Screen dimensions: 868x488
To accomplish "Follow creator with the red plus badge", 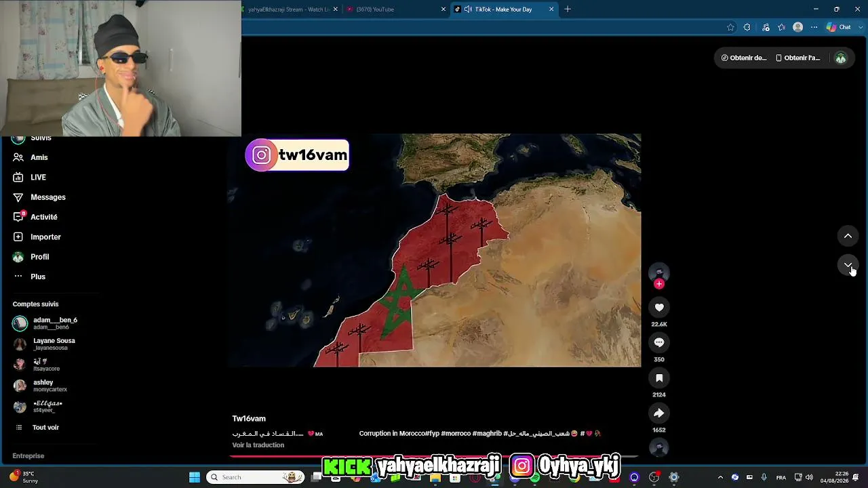I will (659, 284).
